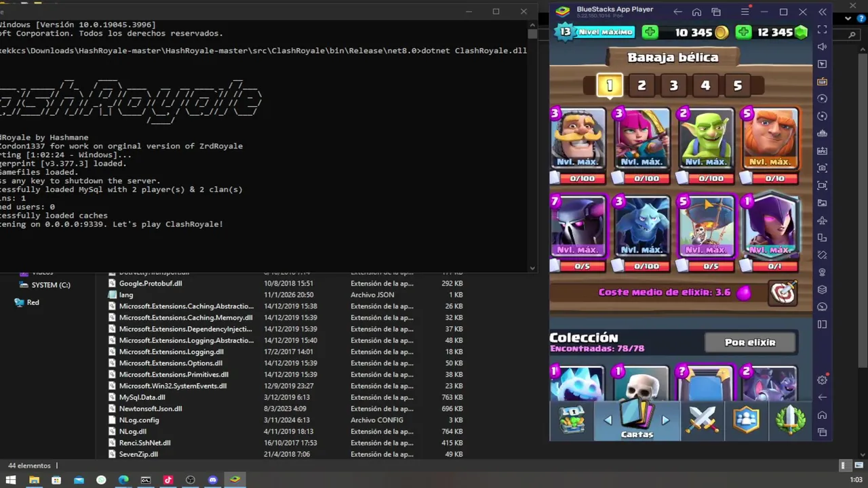Switch to battle deck 3
The image size is (868, 488).
(x=673, y=85)
